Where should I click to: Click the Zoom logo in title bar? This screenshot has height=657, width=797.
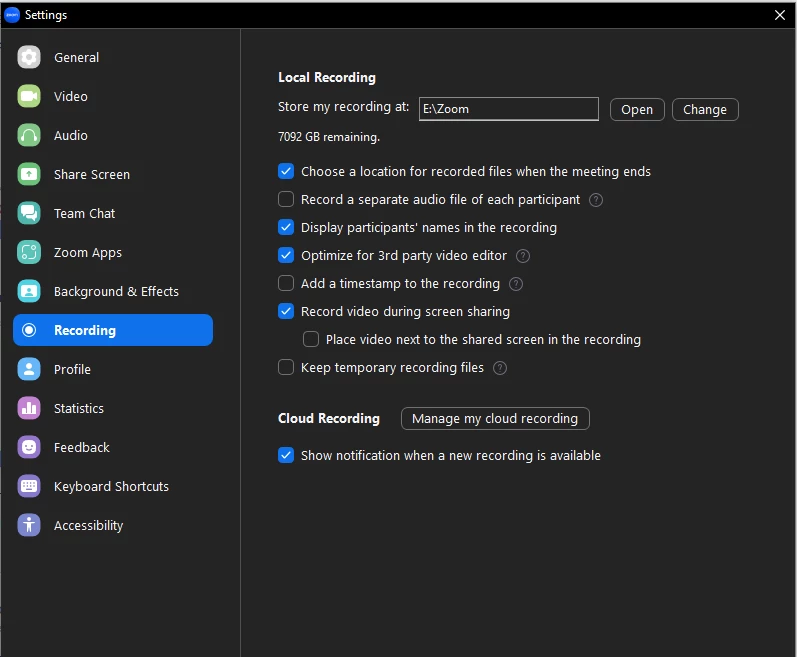click(12, 15)
